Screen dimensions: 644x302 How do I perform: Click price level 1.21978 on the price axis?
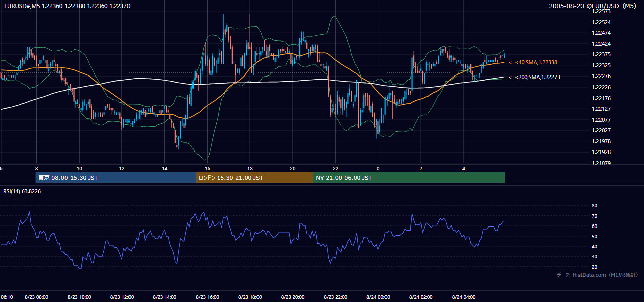tap(602, 141)
